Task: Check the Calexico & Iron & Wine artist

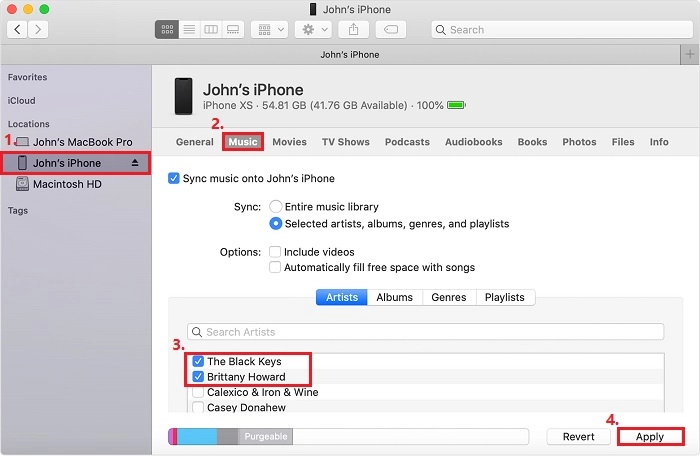Action: [198, 392]
